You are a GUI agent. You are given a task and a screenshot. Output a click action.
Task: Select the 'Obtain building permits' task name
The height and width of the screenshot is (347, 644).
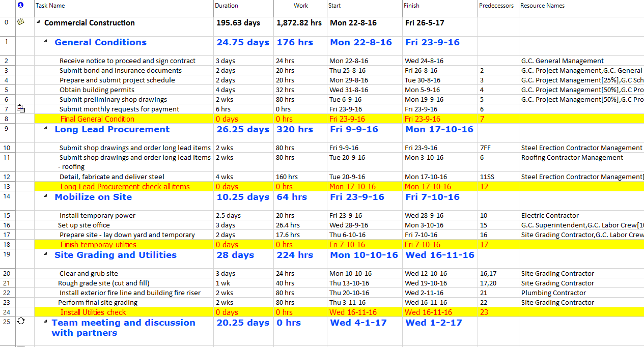pyautogui.click(x=97, y=90)
